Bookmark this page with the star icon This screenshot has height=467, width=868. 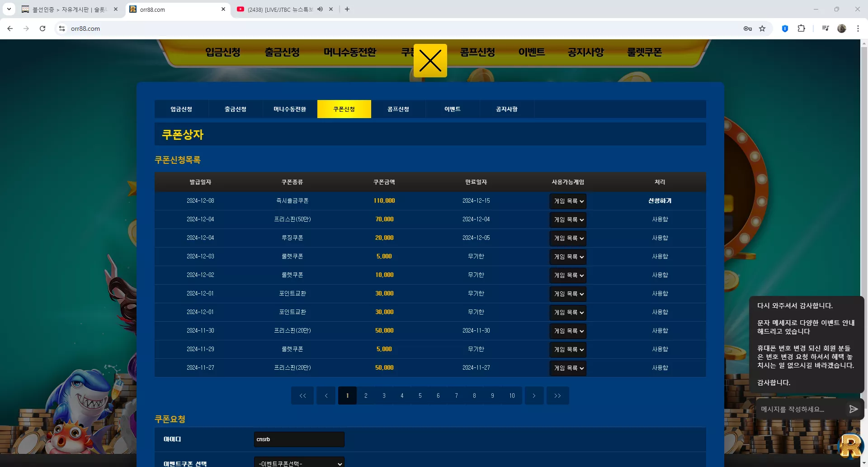click(762, 29)
